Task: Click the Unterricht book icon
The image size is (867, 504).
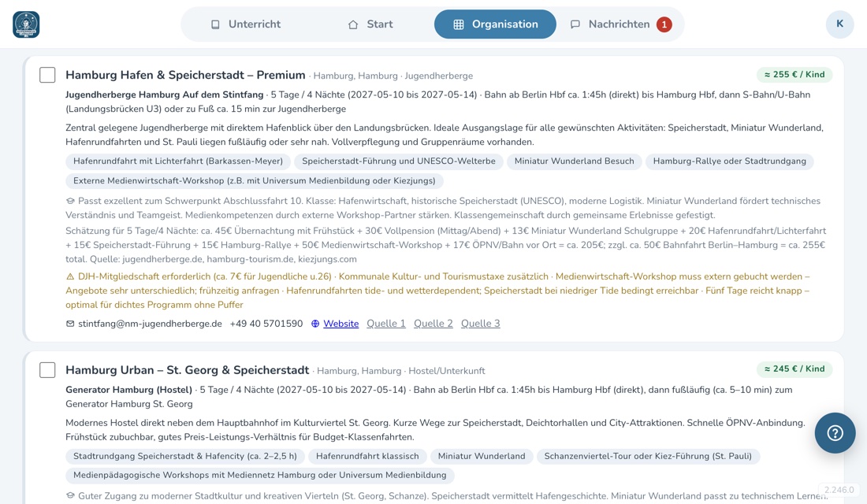Action: (x=216, y=24)
